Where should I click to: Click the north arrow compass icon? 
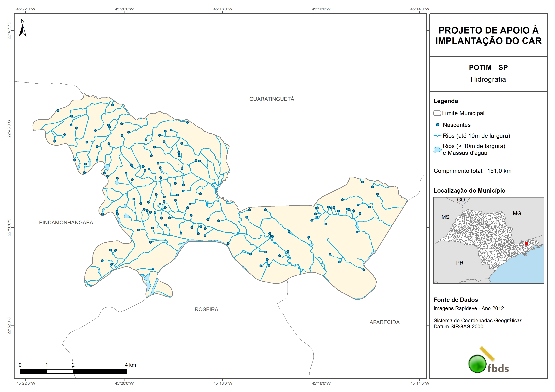click(23, 31)
